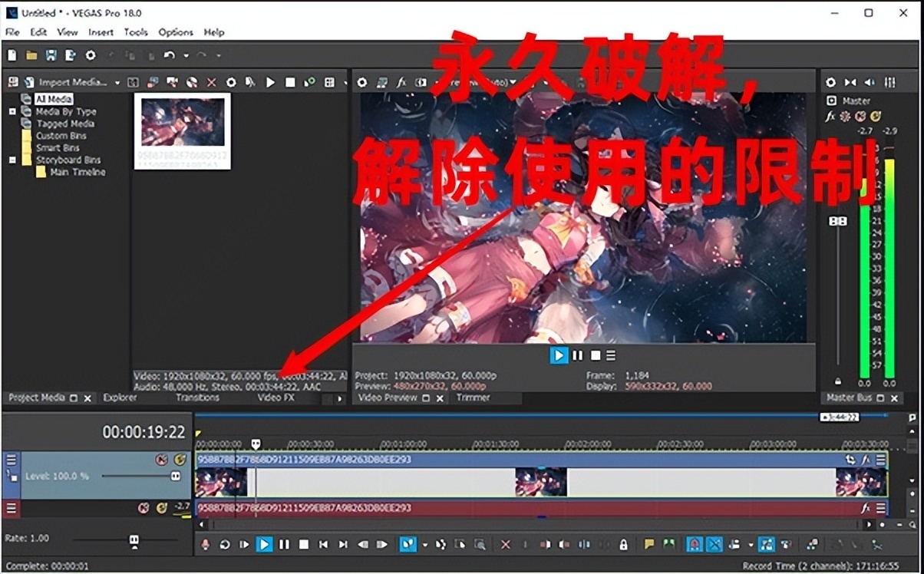This screenshot has height=574, width=924.
Task: Open the Options menu
Action: coord(176,32)
